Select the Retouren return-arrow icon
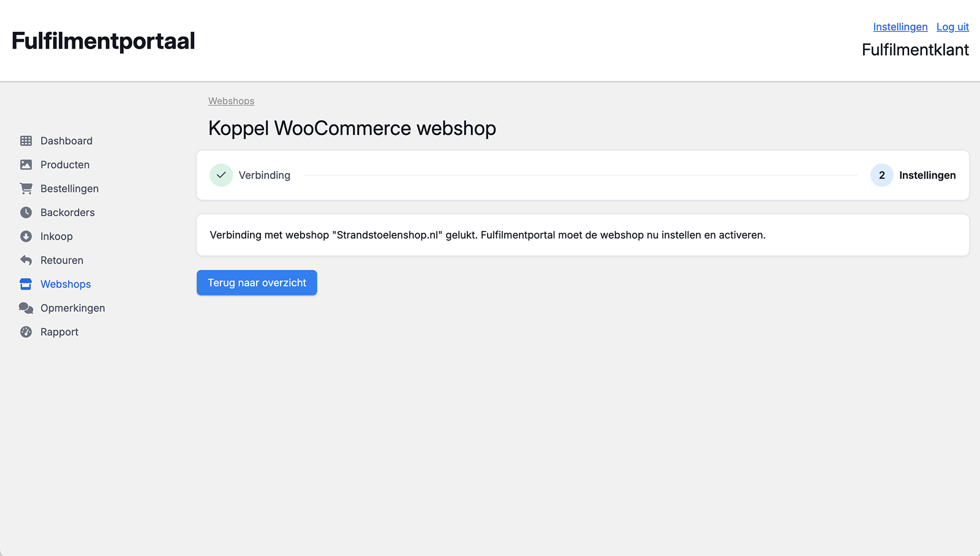 (26, 260)
